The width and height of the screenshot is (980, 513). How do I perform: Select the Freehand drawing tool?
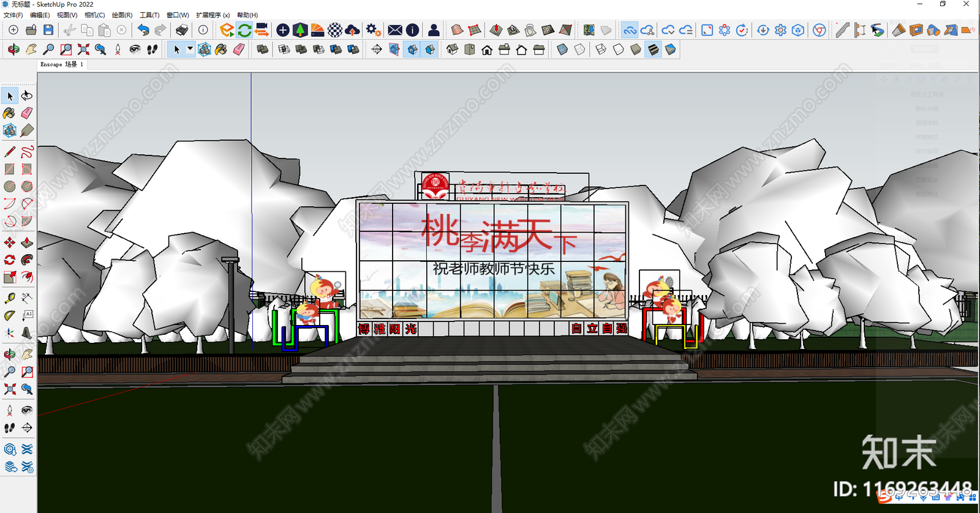click(x=27, y=151)
